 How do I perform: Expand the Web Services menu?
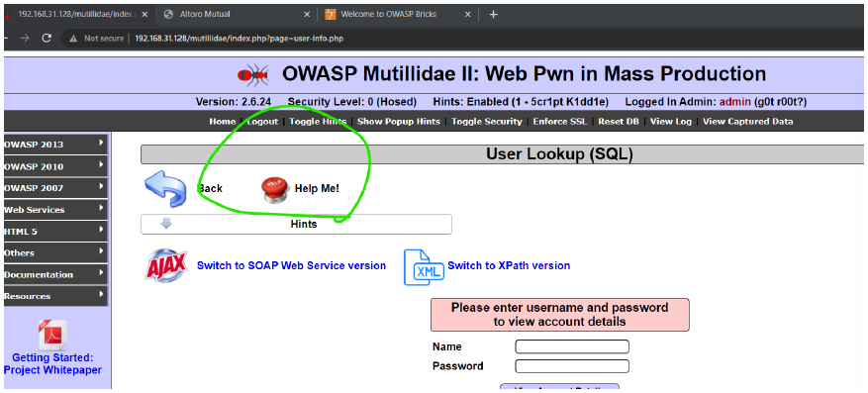(x=55, y=210)
